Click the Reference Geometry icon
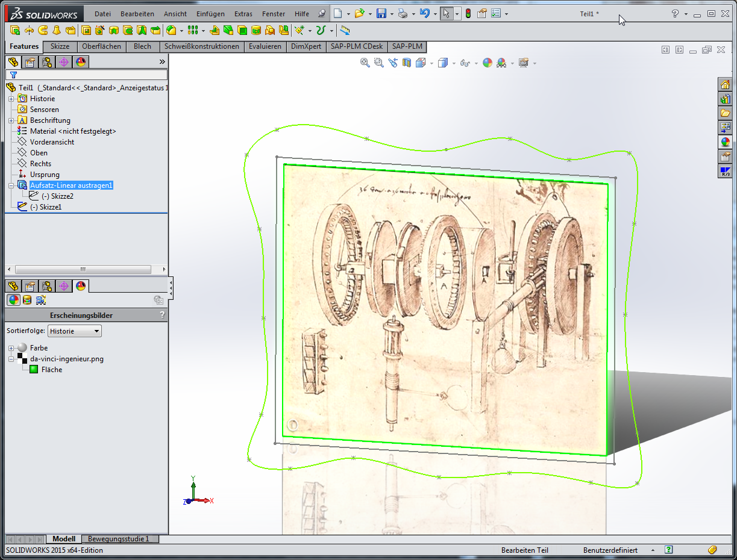 click(x=300, y=30)
